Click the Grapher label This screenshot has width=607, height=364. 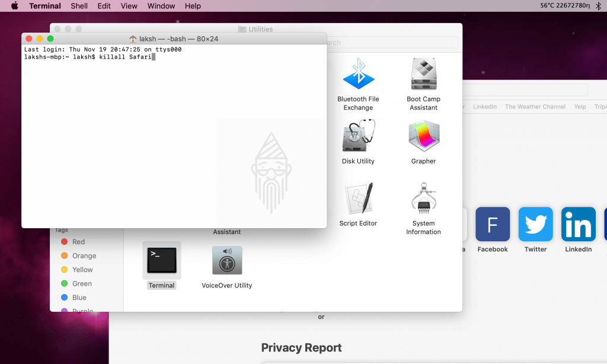click(423, 161)
